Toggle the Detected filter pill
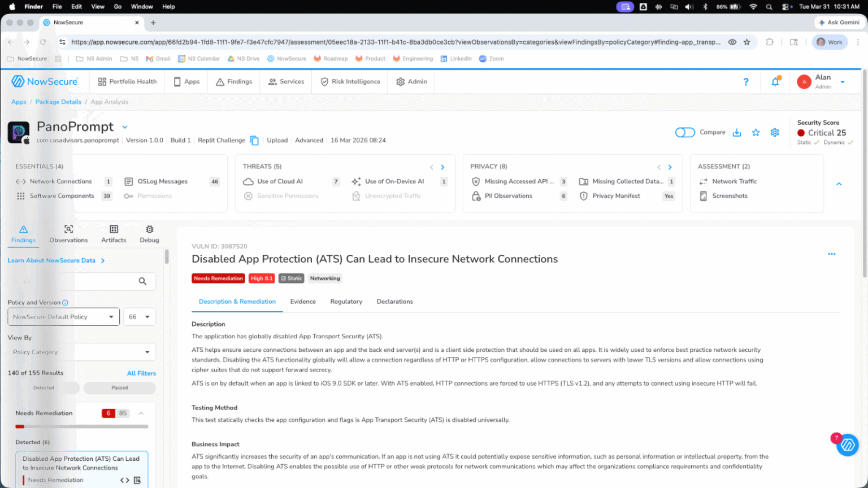The height and width of the screenshot is (488, 868). point(44,388)
